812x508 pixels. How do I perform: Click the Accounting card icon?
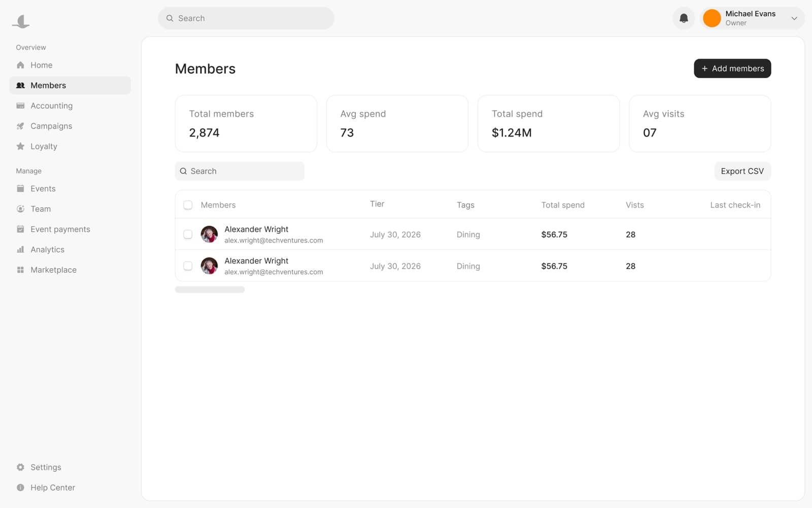pos(20,106)
